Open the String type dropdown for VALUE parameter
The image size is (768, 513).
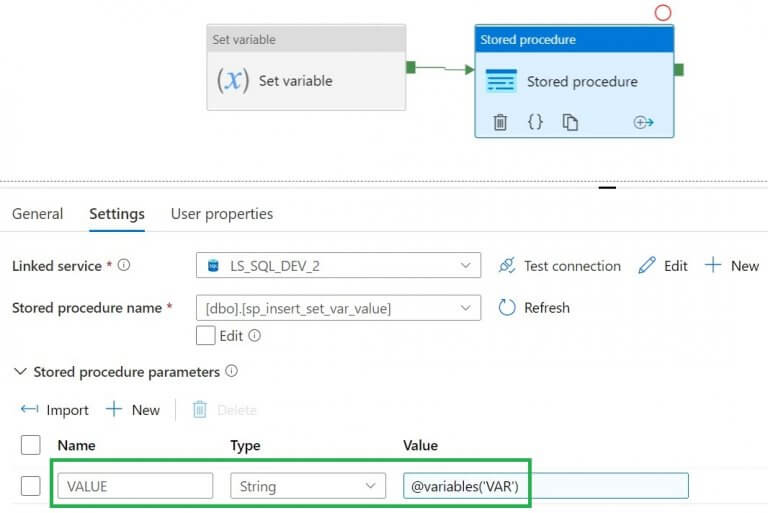(307, 486)
